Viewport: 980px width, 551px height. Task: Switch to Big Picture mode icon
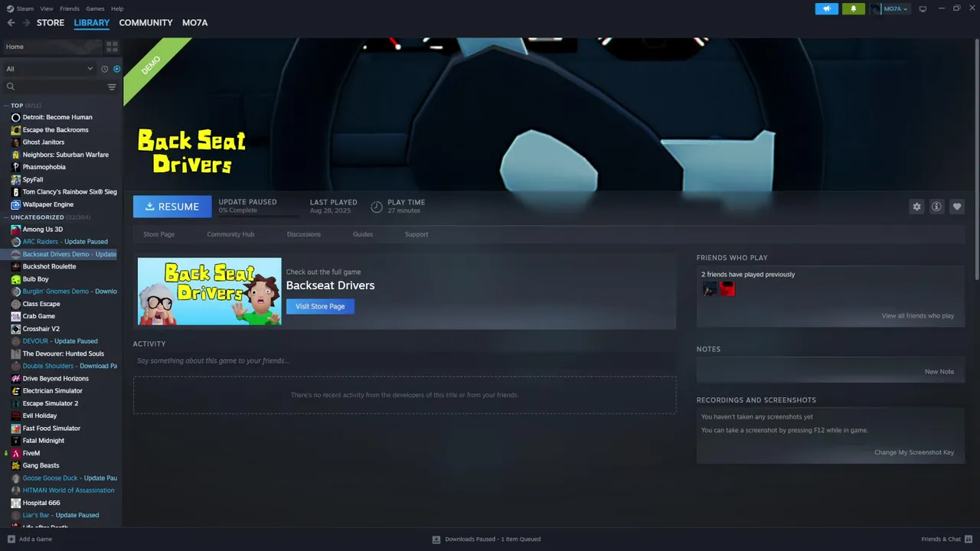[x=923, y=8]
